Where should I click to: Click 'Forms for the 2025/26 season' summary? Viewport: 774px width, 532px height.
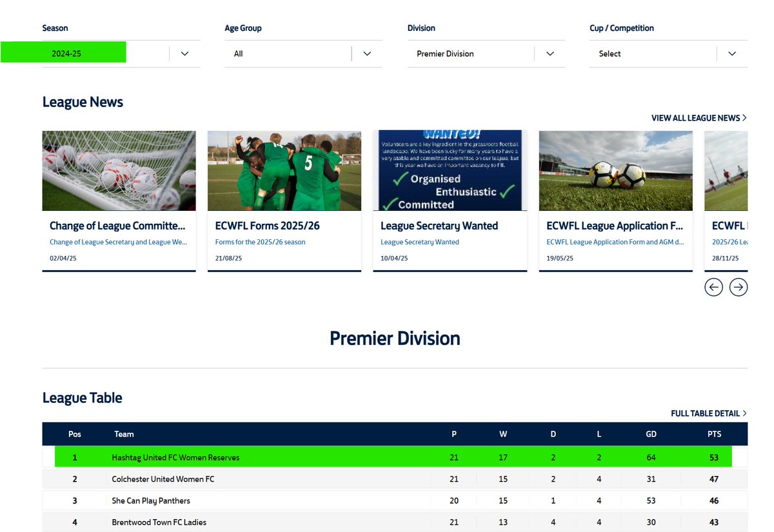[x=261, y=242]
